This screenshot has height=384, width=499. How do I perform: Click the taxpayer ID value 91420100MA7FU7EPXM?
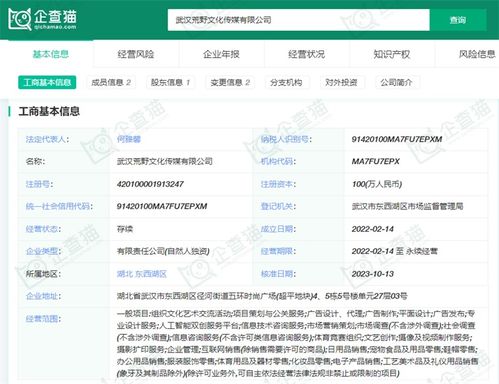point(397,139)
